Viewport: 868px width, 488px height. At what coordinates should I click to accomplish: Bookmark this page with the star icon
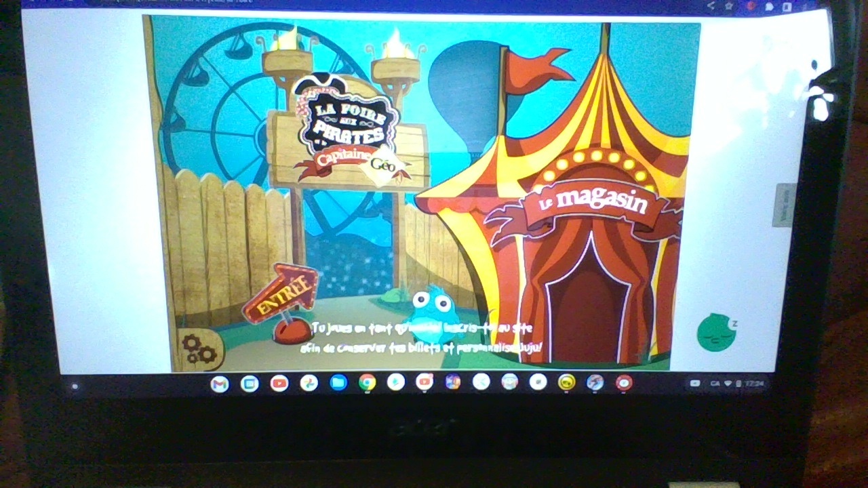pos(729,5)
